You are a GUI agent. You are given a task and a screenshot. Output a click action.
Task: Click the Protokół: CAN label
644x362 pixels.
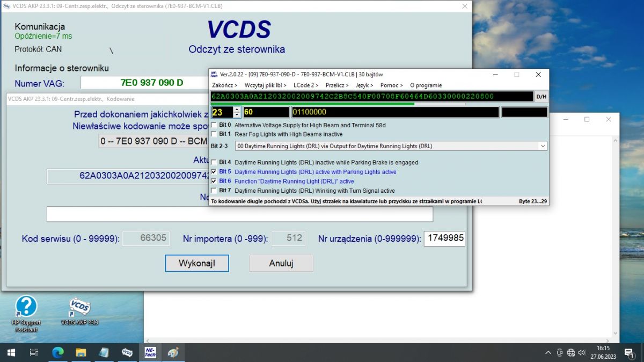(38, 49)
